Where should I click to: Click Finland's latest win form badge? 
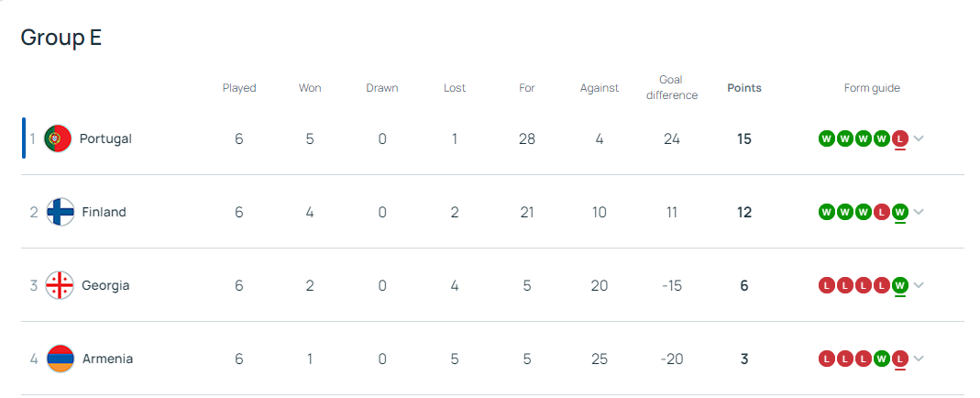[x=900, y=212]
